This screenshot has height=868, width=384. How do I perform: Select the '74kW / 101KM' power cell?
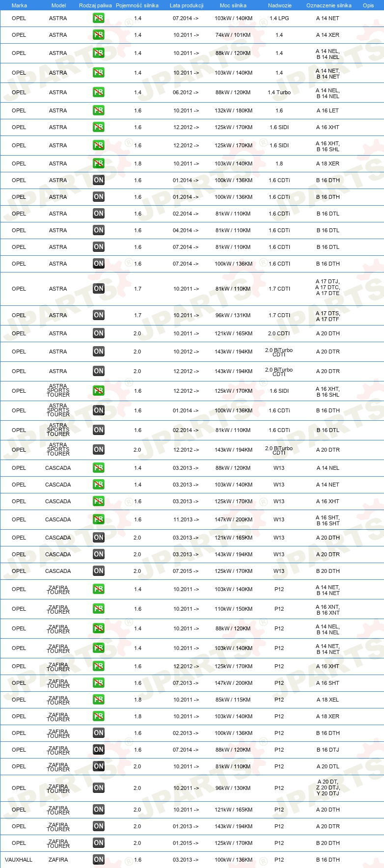(233, 35)
